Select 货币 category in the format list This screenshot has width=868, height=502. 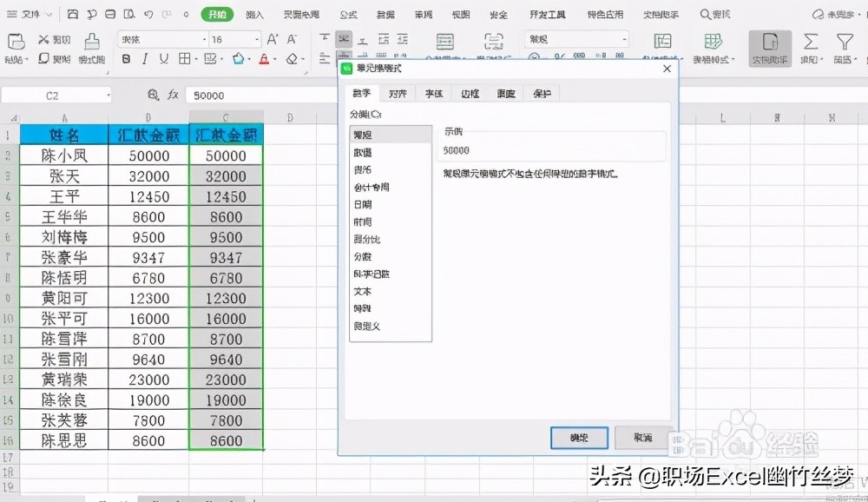pyautogui.click(x=365, y=170)
